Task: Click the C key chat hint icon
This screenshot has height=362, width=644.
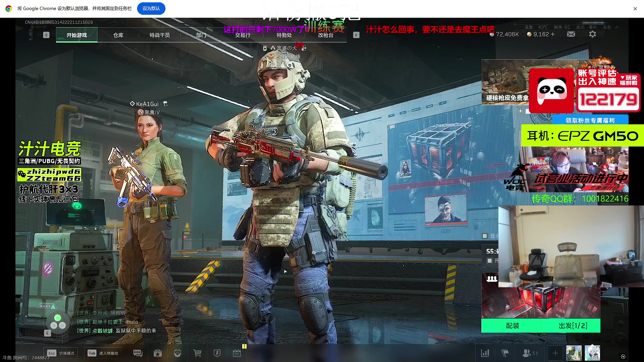Action: coord(47,333)
